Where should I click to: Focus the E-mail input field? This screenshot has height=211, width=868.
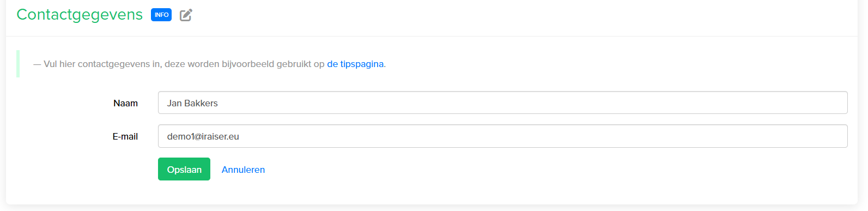(x=502, y=136)
